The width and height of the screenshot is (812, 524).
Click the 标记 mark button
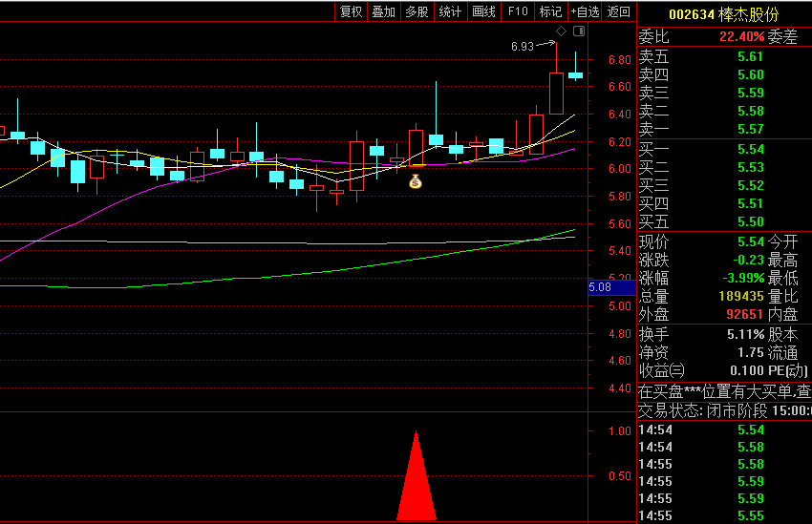point(551,11)
